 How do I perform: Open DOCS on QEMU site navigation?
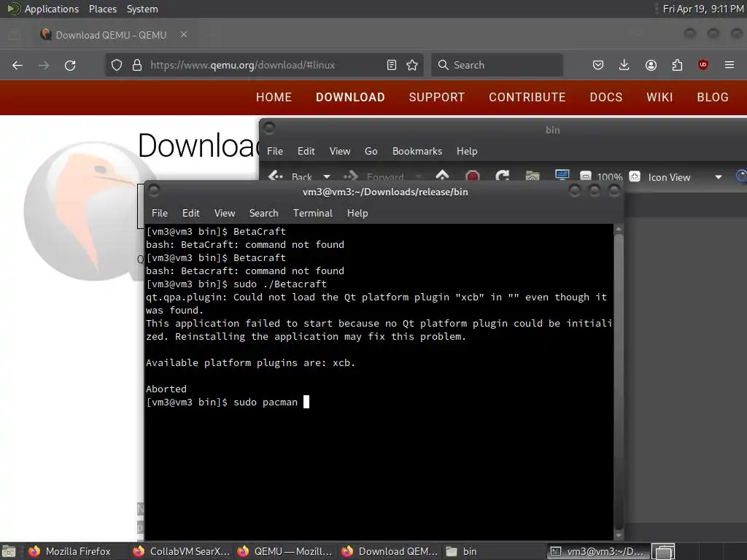click(606, 97)
